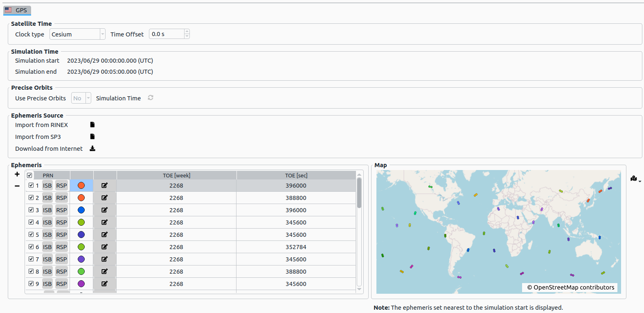
Task: Edit ephemeris for PRN 1
Action: point(105,186)
